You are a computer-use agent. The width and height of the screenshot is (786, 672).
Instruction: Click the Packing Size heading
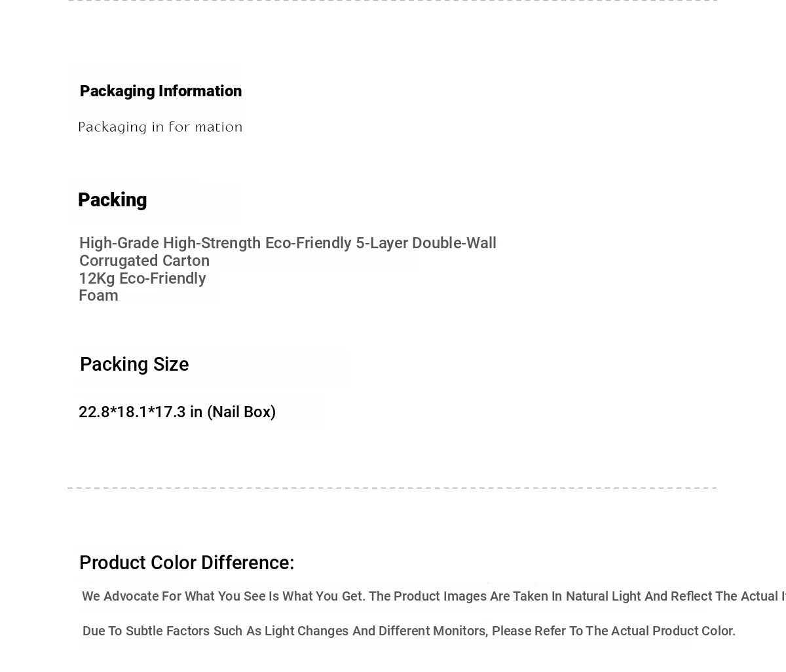(134, 364)
